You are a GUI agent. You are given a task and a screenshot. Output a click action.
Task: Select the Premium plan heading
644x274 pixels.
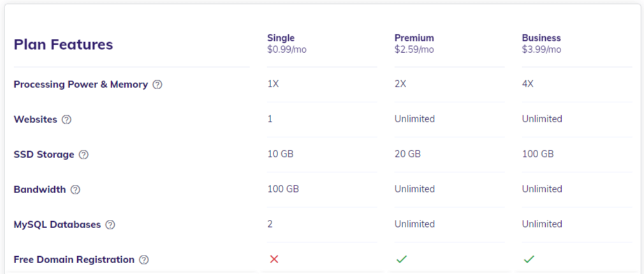tap(414, 38)
